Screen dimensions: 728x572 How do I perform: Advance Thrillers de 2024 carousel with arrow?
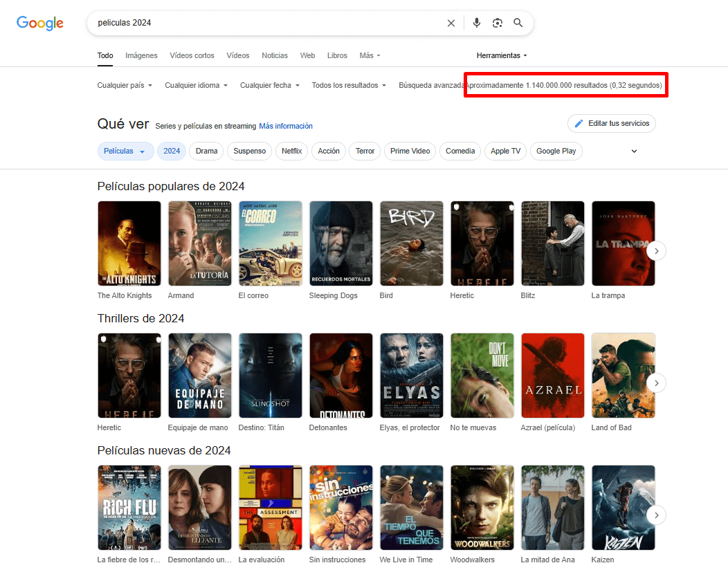[x=656, y=383]
